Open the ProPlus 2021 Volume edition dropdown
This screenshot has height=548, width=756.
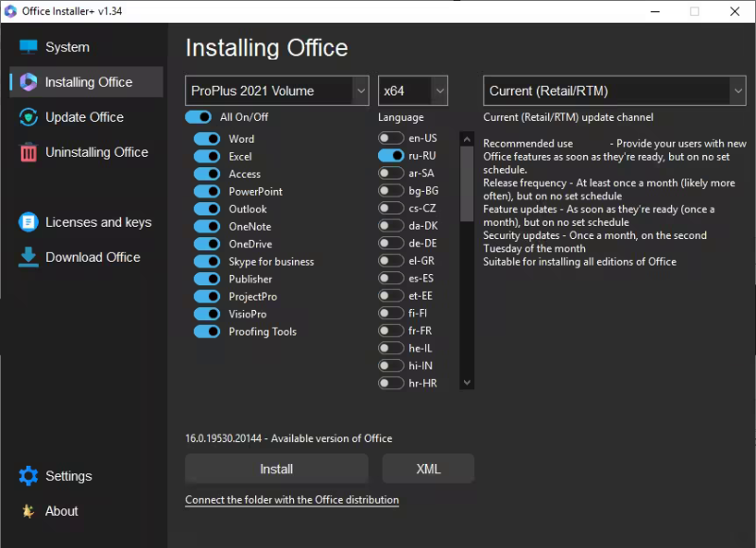pyautogui.click(x=277, y=91)
